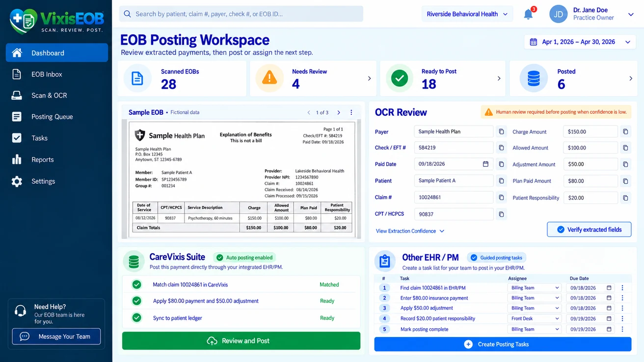Open the date range dropdown
The image size is (644, 362).
[580, 42]
